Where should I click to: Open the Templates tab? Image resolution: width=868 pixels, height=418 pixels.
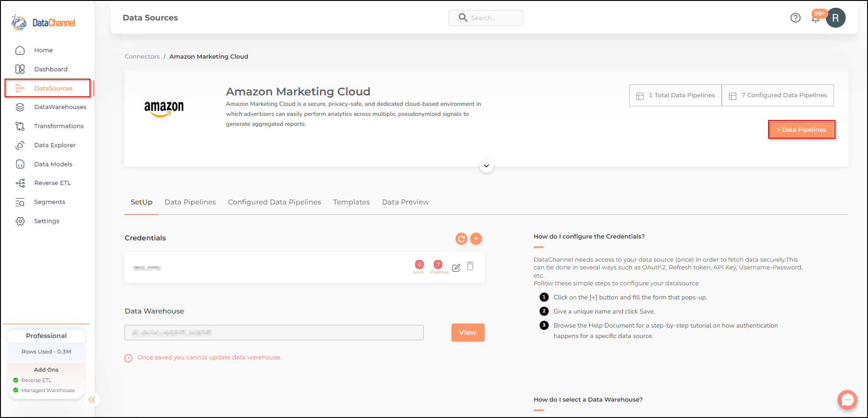(x=352, y=202)
